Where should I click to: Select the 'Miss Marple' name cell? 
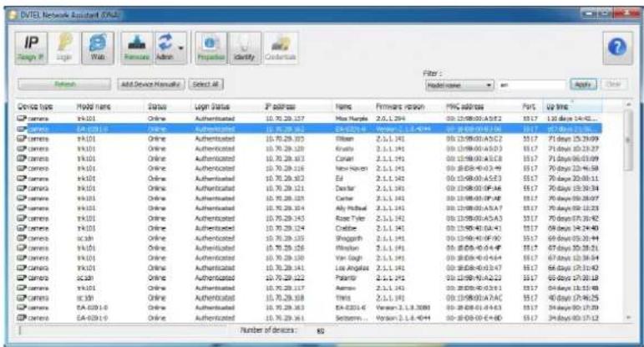352,119
